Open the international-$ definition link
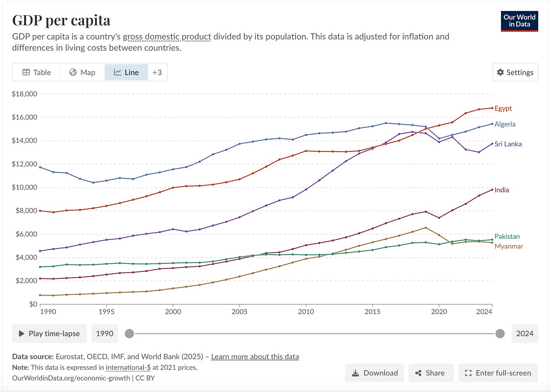 point(128,367)
